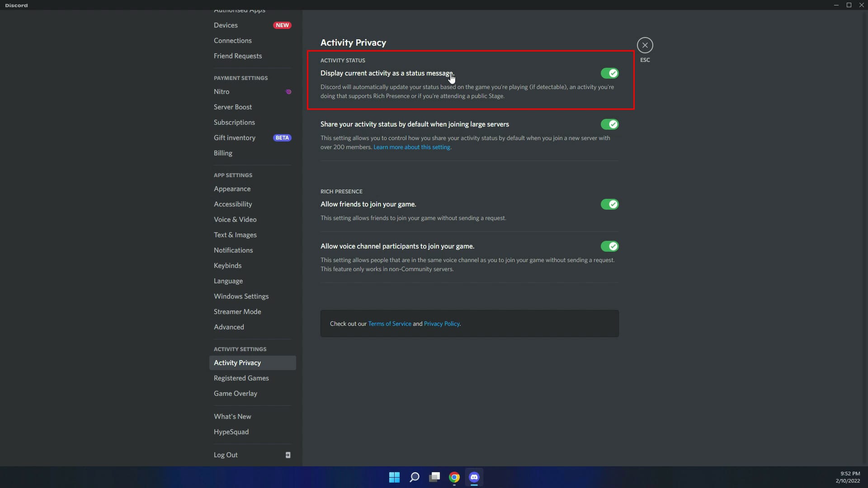Click the Learn more about this setting link

click(412, 147)
